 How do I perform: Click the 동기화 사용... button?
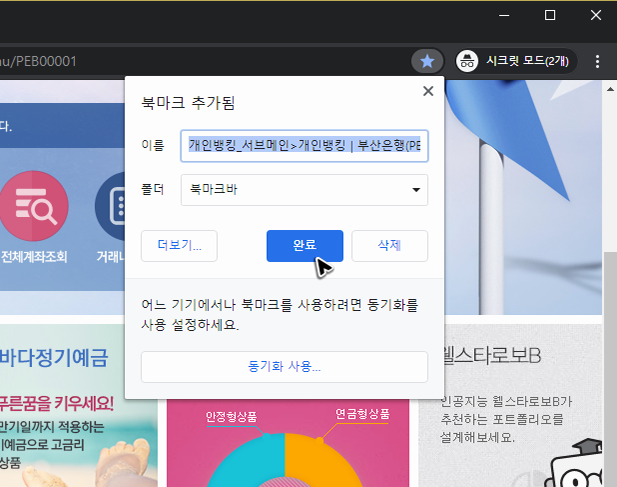coord(284,367)
